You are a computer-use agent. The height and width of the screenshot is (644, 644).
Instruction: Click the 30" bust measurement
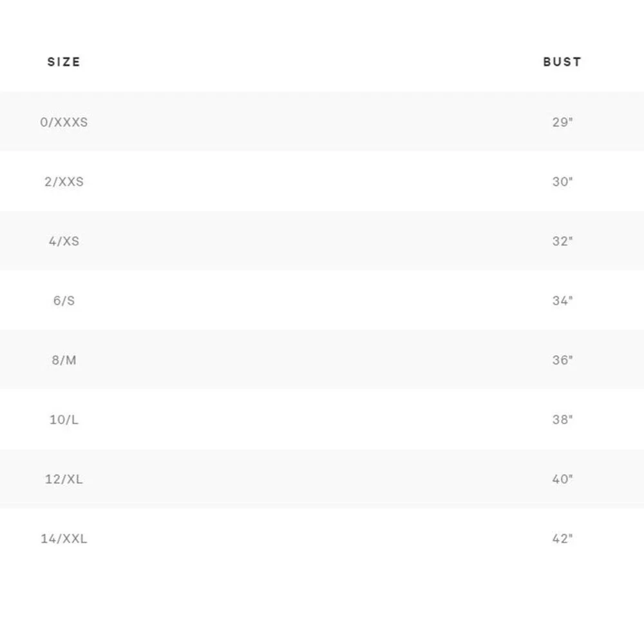(x=562, y=182)
